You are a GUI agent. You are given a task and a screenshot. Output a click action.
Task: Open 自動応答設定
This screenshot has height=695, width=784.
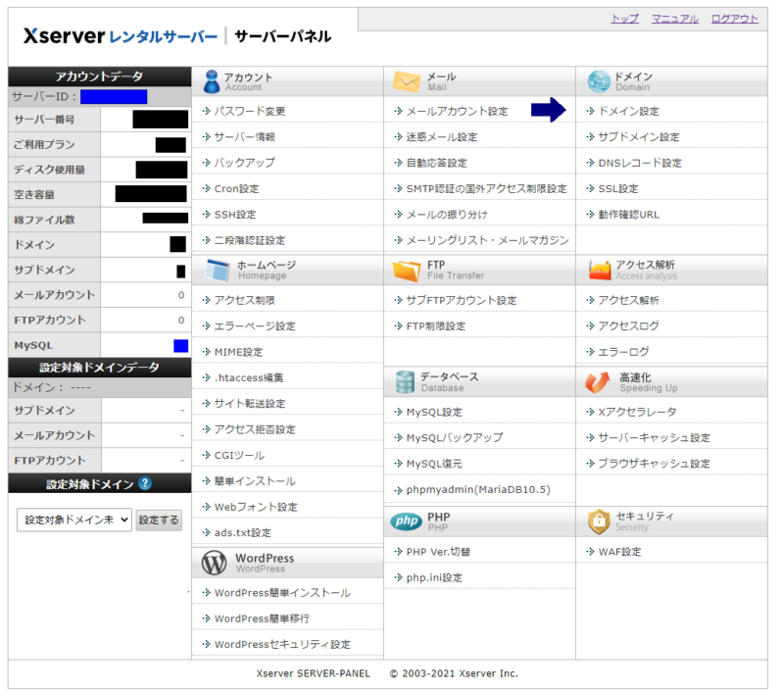[436, 163]
